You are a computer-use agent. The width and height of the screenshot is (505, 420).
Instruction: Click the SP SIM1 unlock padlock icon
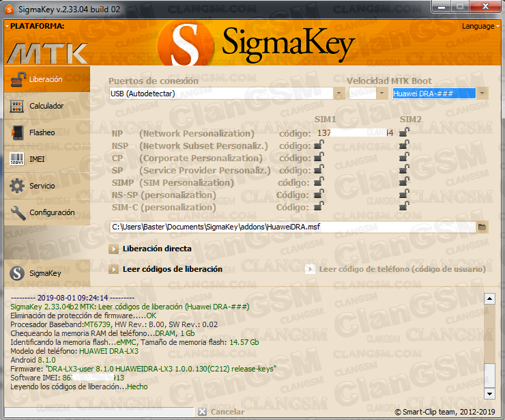click(319, 169)
